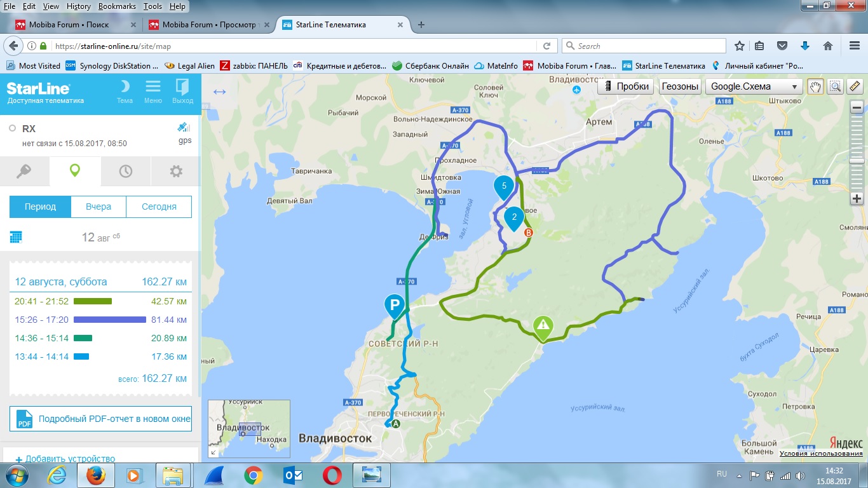
Task: Open the StarLine Меню hamburger menu
Action: click(153, 91)
